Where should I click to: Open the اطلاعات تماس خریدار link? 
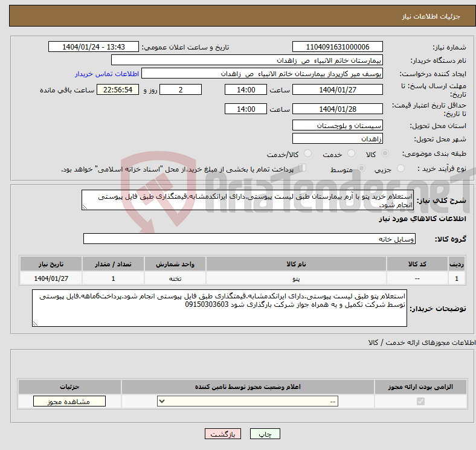point(107,74)
